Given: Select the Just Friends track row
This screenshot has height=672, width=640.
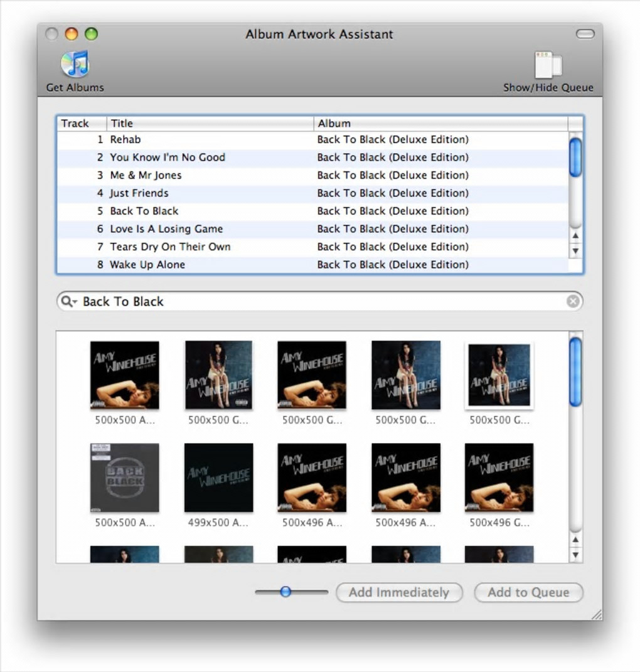Looking at the screenshot, I should (313, 193).
